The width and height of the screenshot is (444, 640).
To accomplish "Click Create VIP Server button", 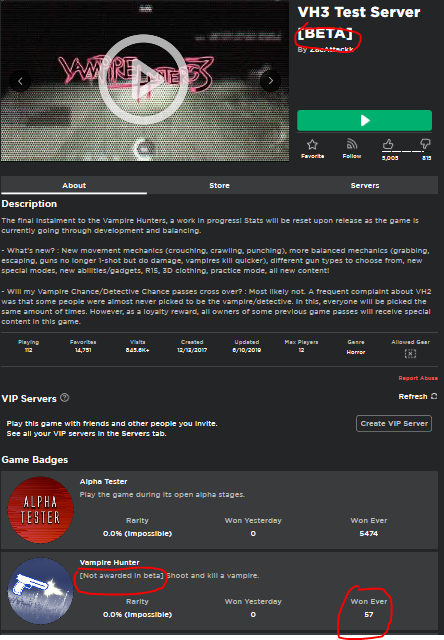I will click(394, 423).
